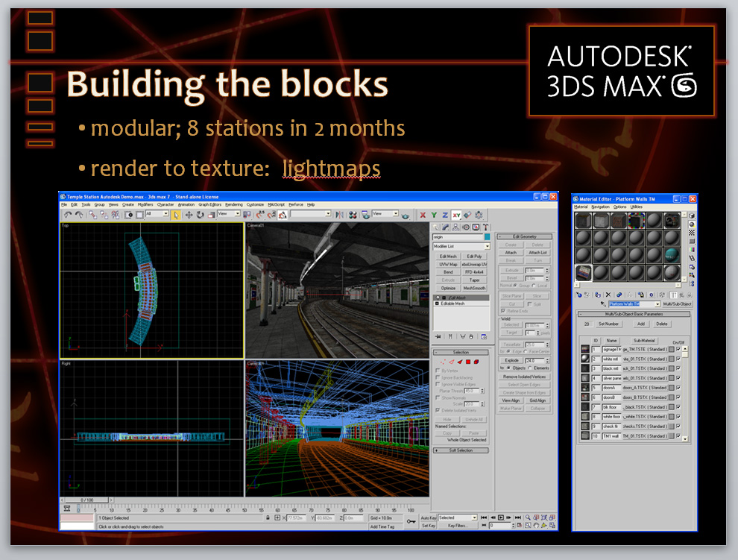Click the Set Number button
Image resolution: width=738 pixels, height=560 pixels.
[x=608, y=324]
